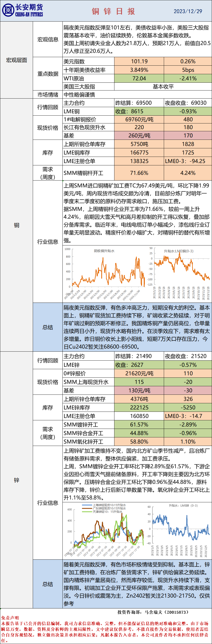Select the "收盘：2627" cell
Viewport: 212px width, 644px height.
pos(139,365)
